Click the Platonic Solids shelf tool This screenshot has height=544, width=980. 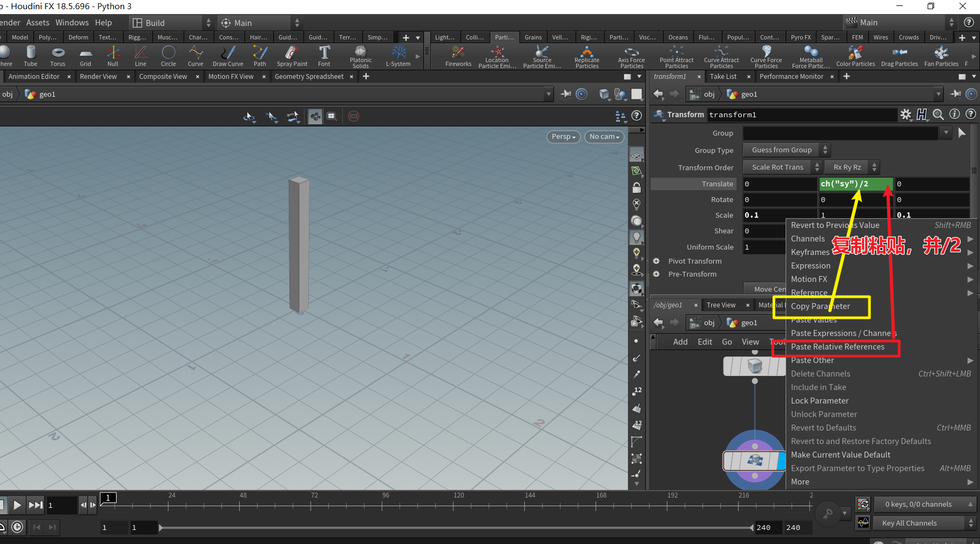tap(360, 56)
